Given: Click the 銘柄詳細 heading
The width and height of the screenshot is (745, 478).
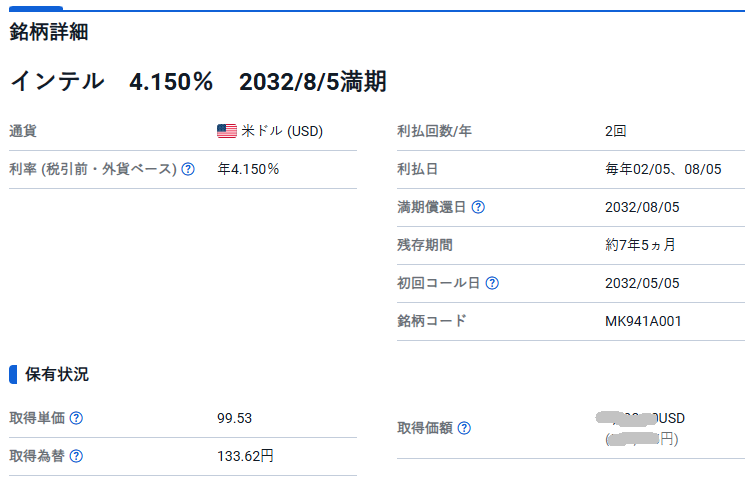Looking at the screenshot, I should pyautogui.click(x=49, y=32).
